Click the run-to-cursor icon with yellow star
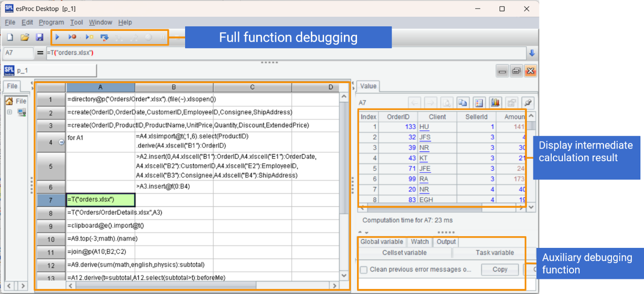The width and height of the screenshot is (644, 294). tap(89, 37)
